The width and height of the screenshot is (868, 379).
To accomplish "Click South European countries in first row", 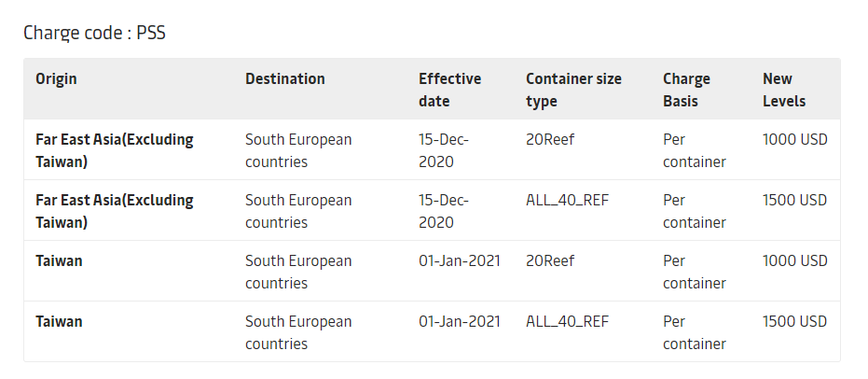I will tap(298, 150).
